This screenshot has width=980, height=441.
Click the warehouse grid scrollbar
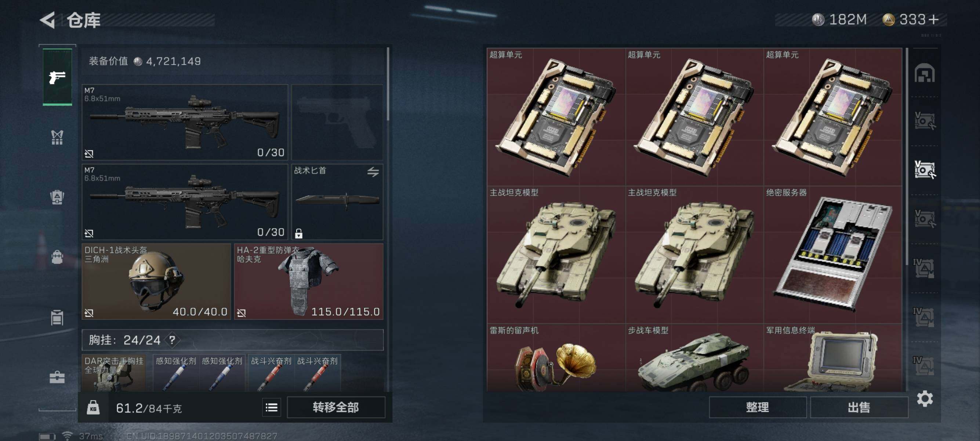tap(907, 157)
